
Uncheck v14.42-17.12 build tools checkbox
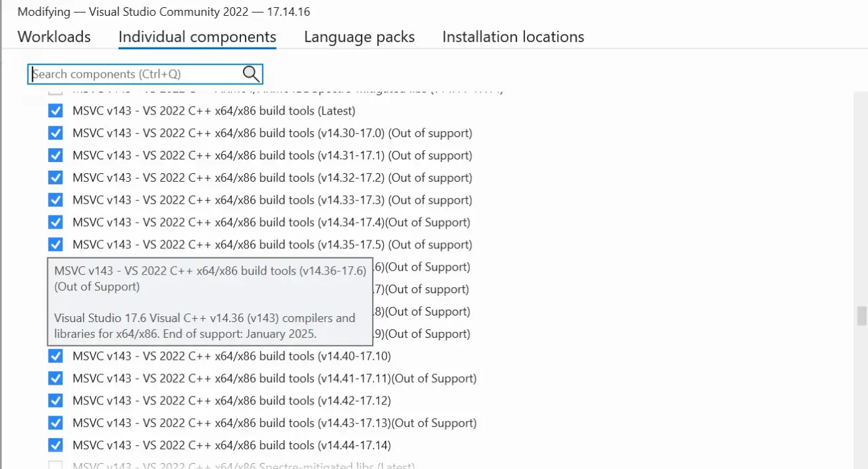click(x=55, y=400)
